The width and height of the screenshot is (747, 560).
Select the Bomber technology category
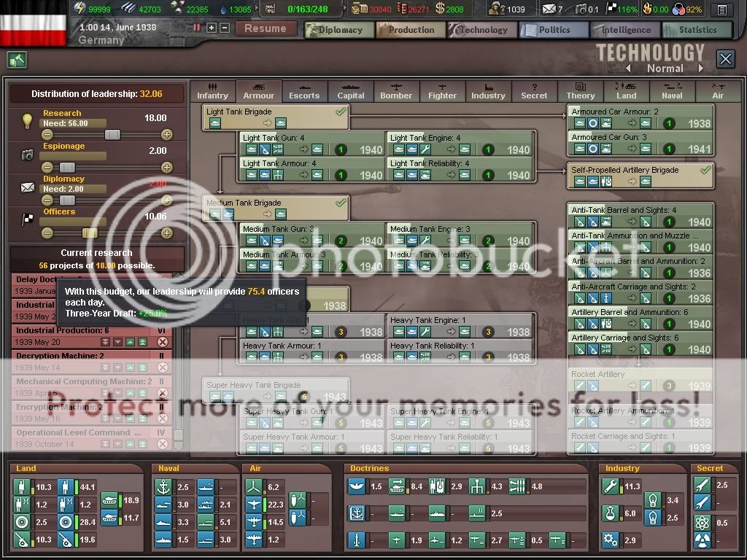tap(396, 91)
